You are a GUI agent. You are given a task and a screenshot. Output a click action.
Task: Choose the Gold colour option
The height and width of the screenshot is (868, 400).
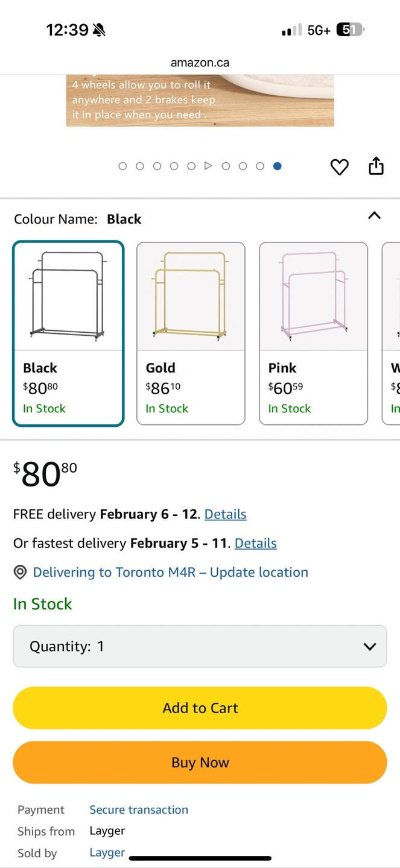click(x=191, y=333)
